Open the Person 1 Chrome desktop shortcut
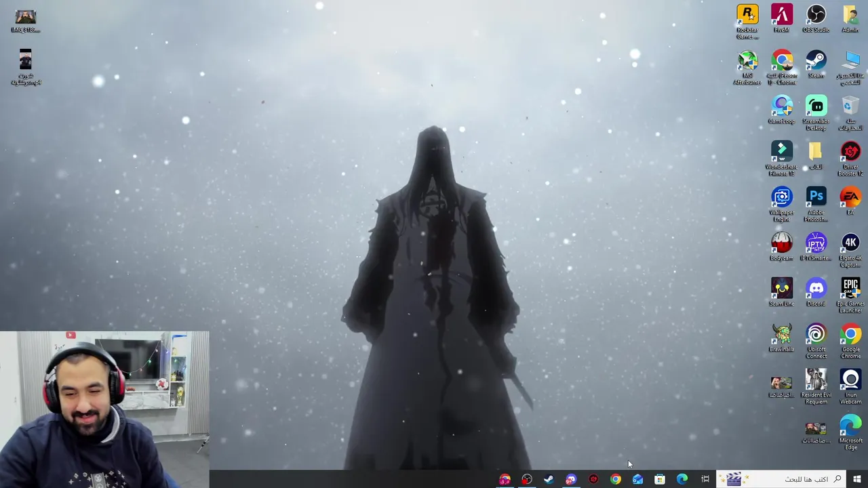The height and width of the screenshot is (488, 868). 782,68
